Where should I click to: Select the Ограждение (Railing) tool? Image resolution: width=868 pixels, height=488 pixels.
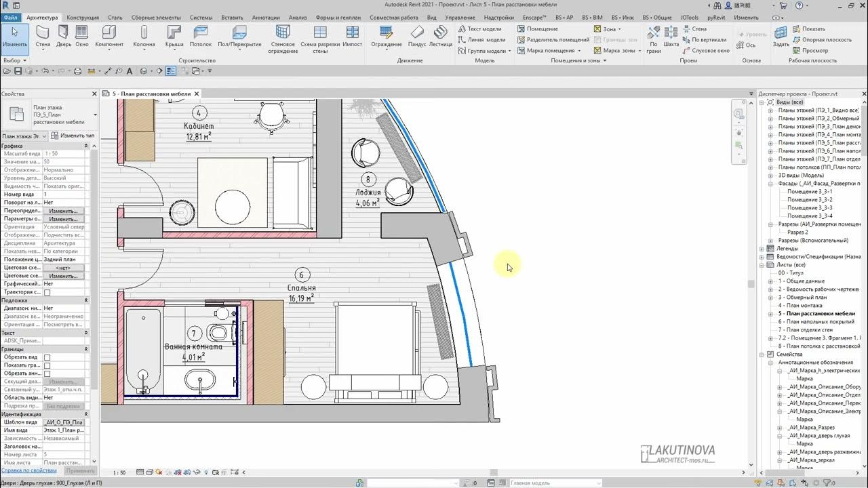pos(387,37)
